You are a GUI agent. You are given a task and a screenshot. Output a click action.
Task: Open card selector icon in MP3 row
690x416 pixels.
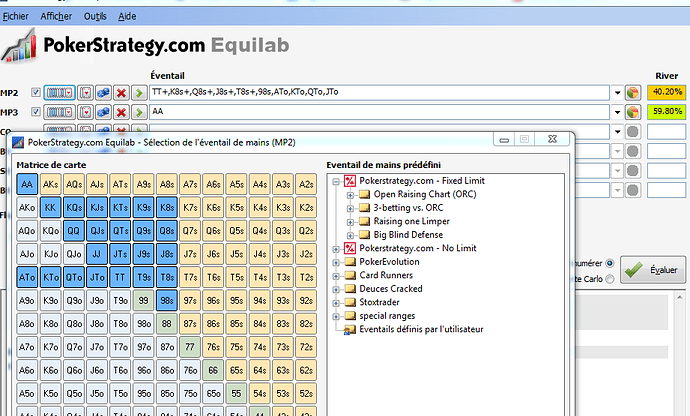pyautogui.click(x=85, y=112)
